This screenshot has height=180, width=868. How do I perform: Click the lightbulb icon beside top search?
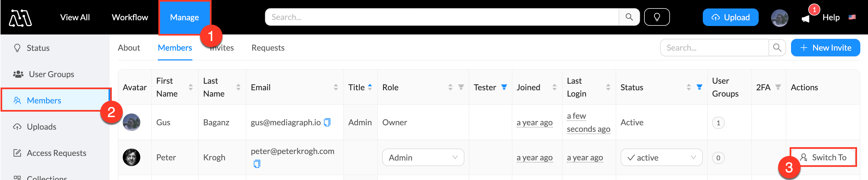pos(656,17)
